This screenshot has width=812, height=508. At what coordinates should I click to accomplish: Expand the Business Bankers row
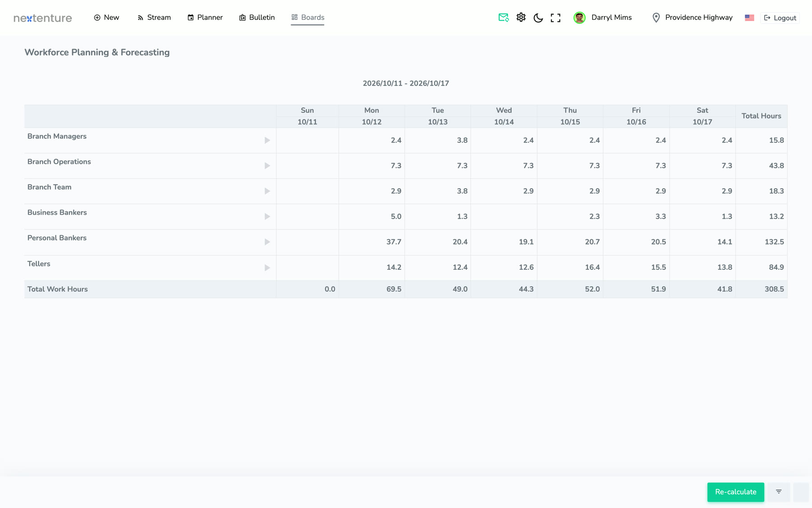pos(267,217)
